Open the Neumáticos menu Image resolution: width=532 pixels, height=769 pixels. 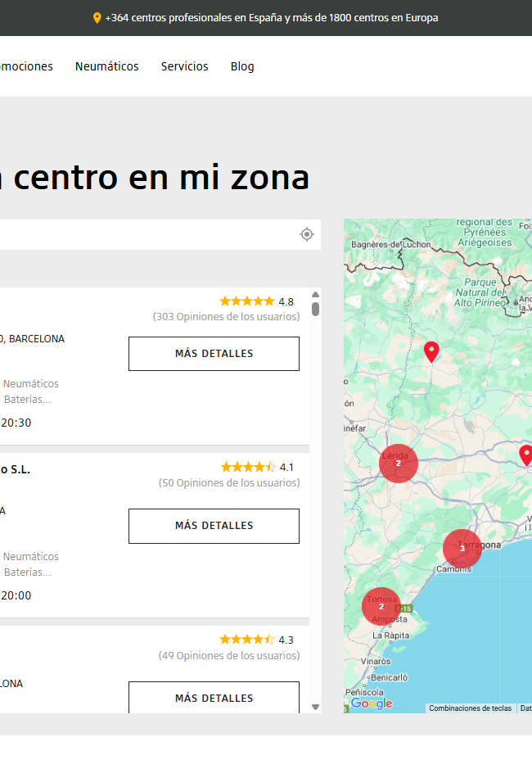tap(107, 66)
